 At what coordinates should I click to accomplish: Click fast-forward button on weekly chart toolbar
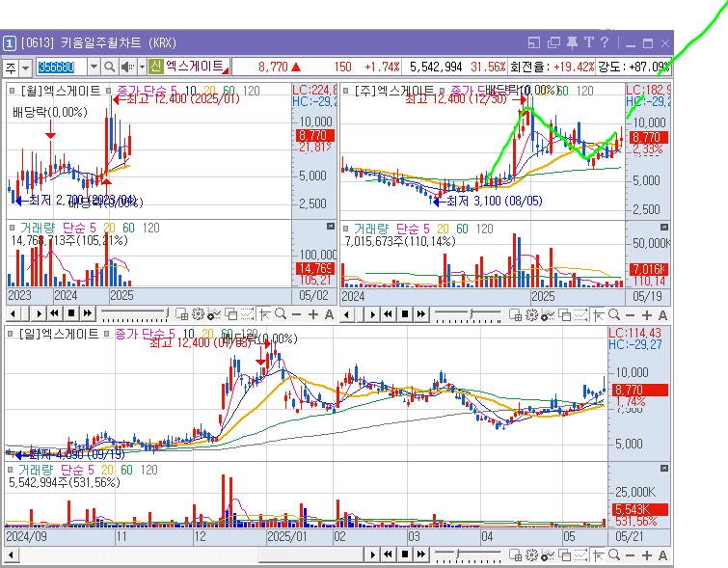pos(420,315)
